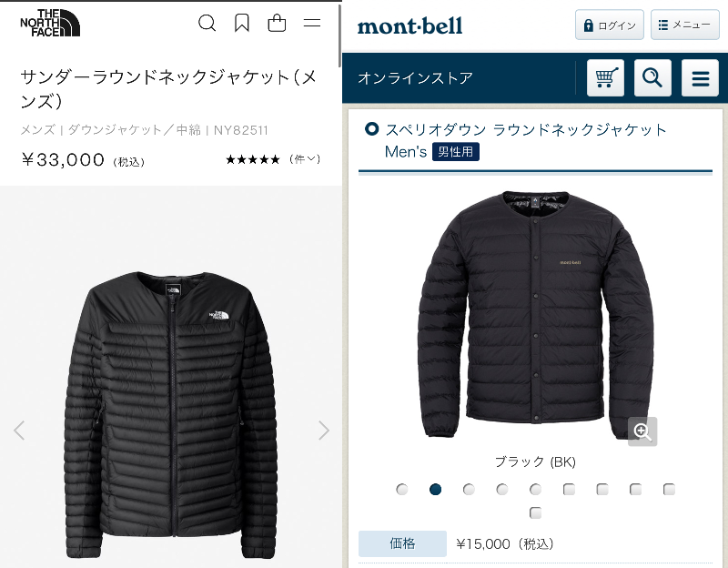Click mont-bell magnifier search button
The width and height of the screenshot is (728, 568).
click(x=652, y=77)
